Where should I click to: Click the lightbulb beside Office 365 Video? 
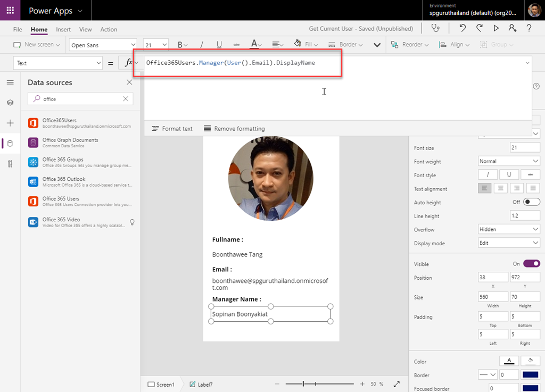132,222
